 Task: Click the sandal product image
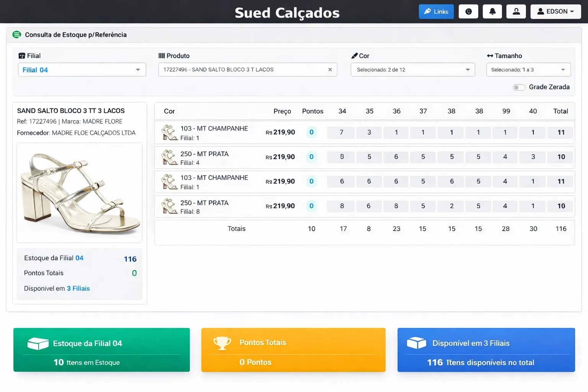click(x=80, y=193)
